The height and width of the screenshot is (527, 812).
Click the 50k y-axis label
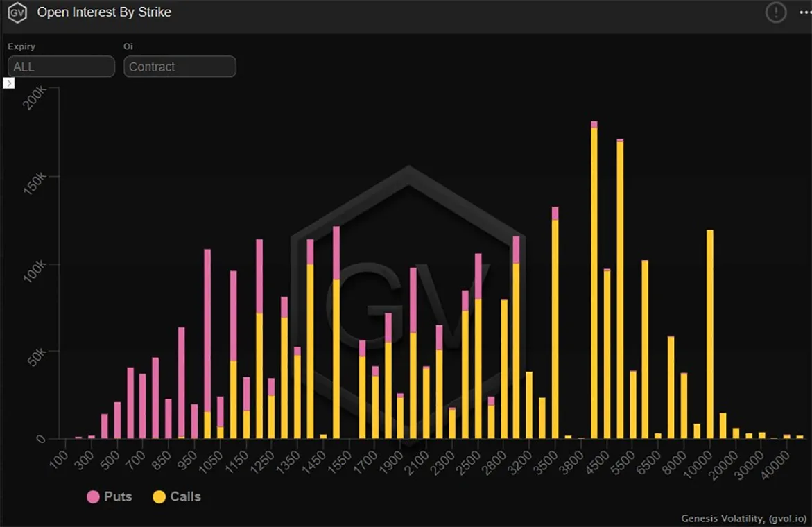36,357
